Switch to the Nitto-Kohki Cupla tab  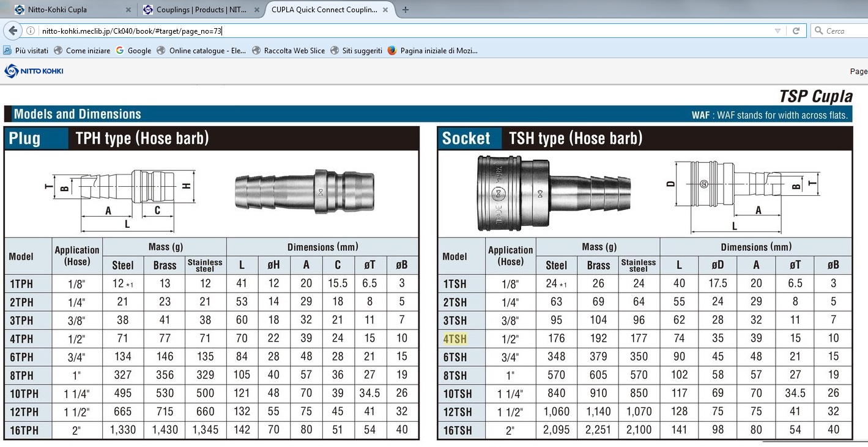point(70,10)
